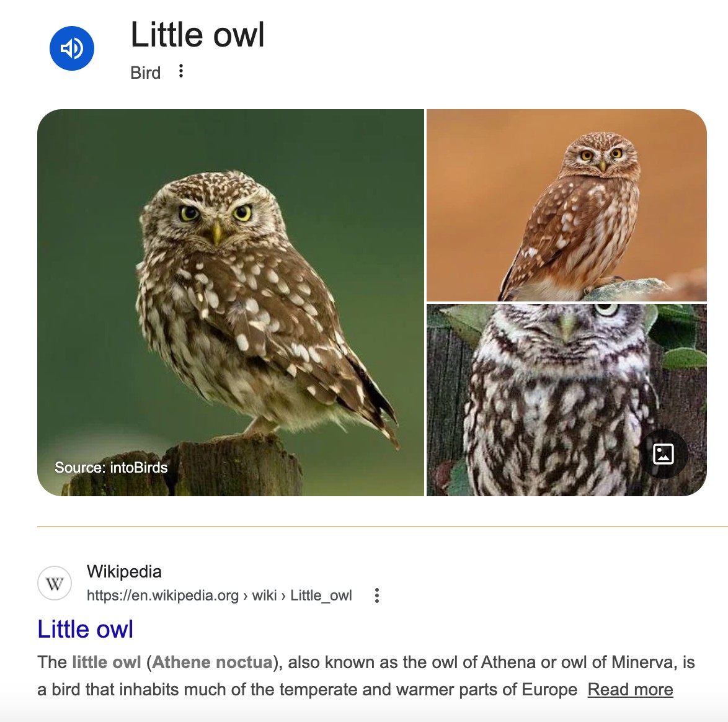Open the close-up streaked owl photo
Viewport: 728px width, 722px height.
pos(566,400)
